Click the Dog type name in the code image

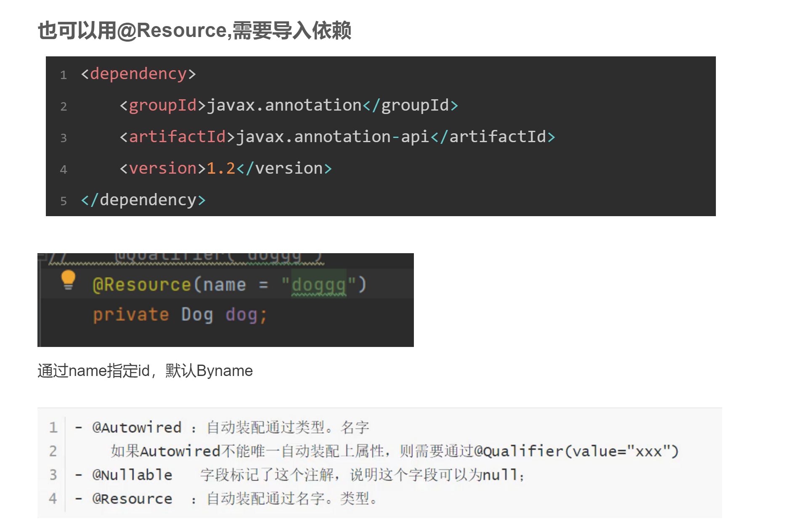197,315
